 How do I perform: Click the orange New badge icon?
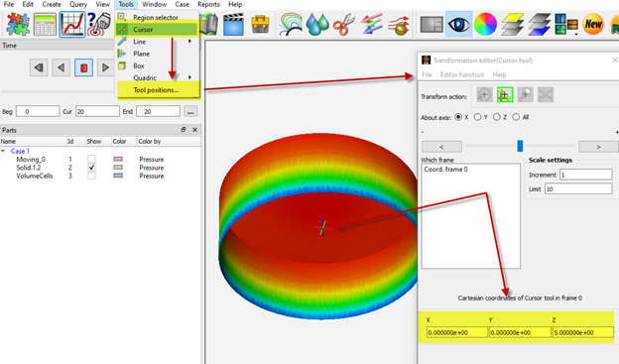point(593,25)
